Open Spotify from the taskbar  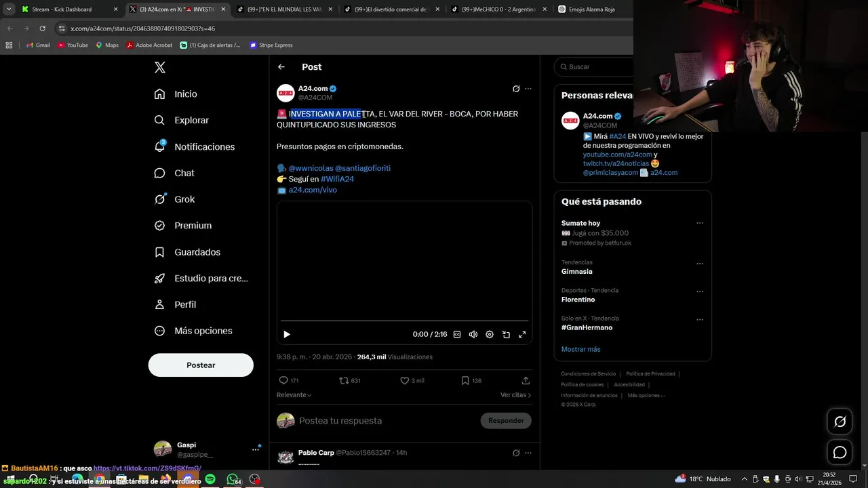click(210, 479)
